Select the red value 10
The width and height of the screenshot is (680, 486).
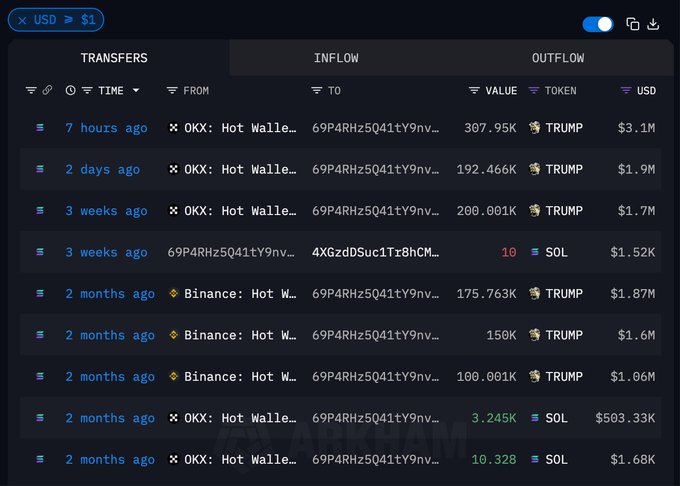point(509,252)
